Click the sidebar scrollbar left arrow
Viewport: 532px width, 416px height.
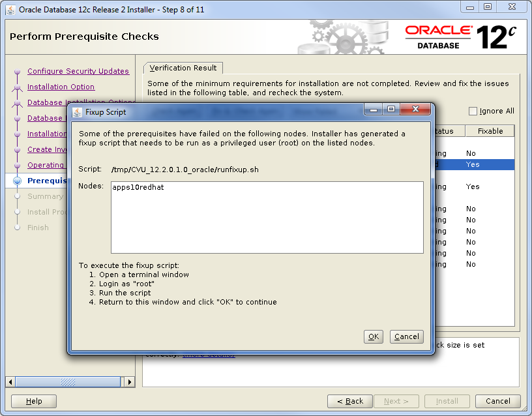10,382
